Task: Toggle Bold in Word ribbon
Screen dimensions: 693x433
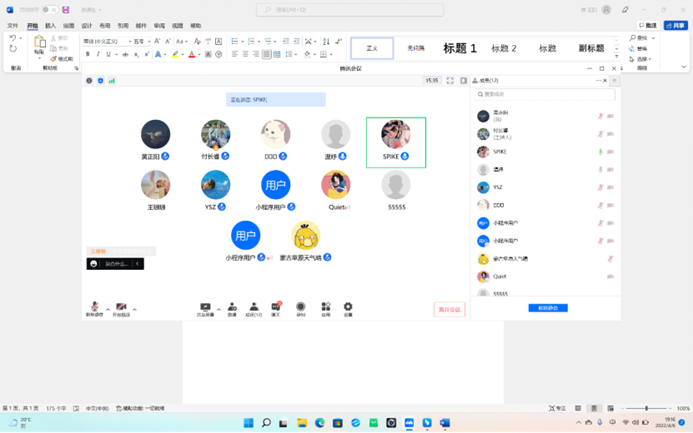Action: pos(88,54)
